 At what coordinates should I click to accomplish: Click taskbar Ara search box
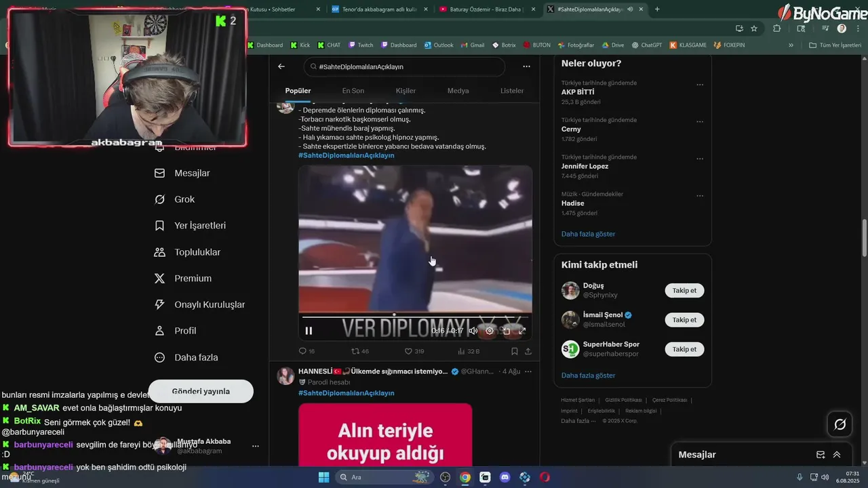tap(384, 477)
